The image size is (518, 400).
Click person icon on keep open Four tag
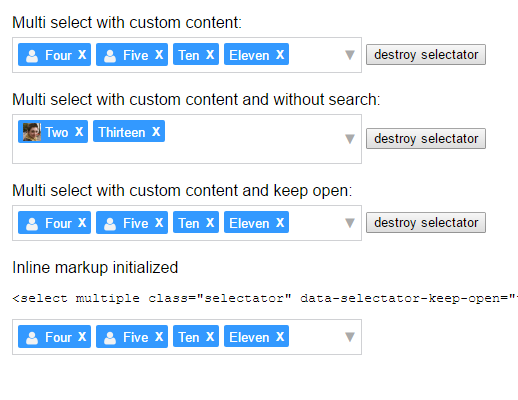click(x=32, y=224)
